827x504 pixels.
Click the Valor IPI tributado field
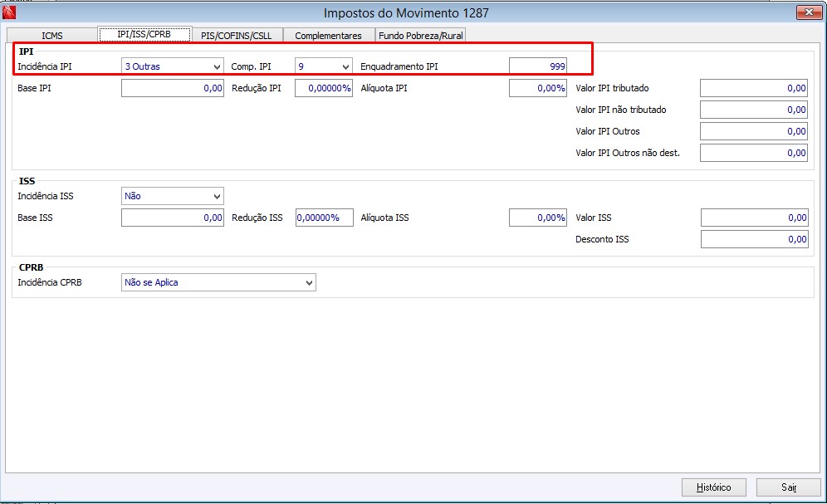point(754,88)
